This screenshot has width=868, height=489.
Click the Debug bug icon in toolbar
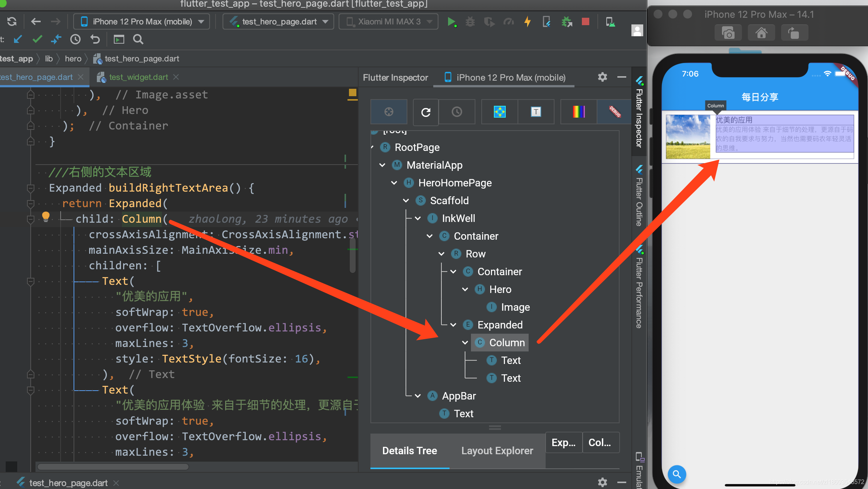coord(470,22)
